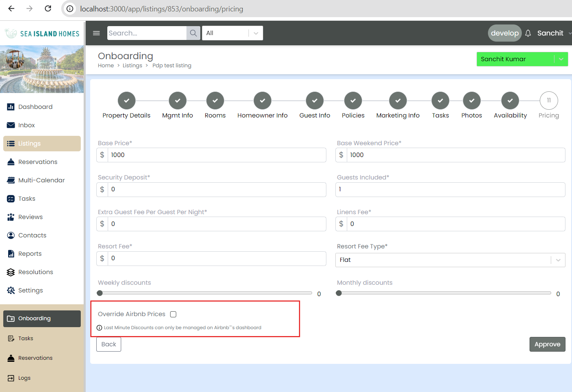Screen dimensions: 572x392
Task: Click Pdp test listing breadcrumb
Action: coord(172,66)
